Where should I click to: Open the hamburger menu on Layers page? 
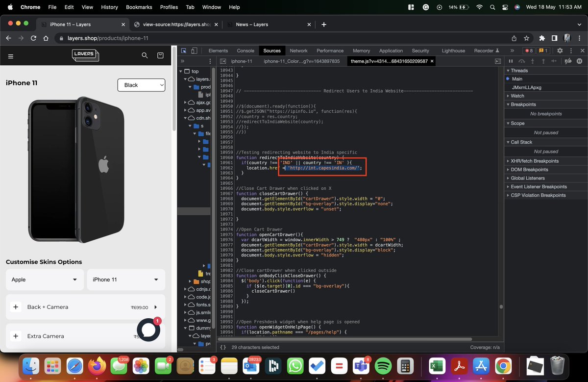11,56
